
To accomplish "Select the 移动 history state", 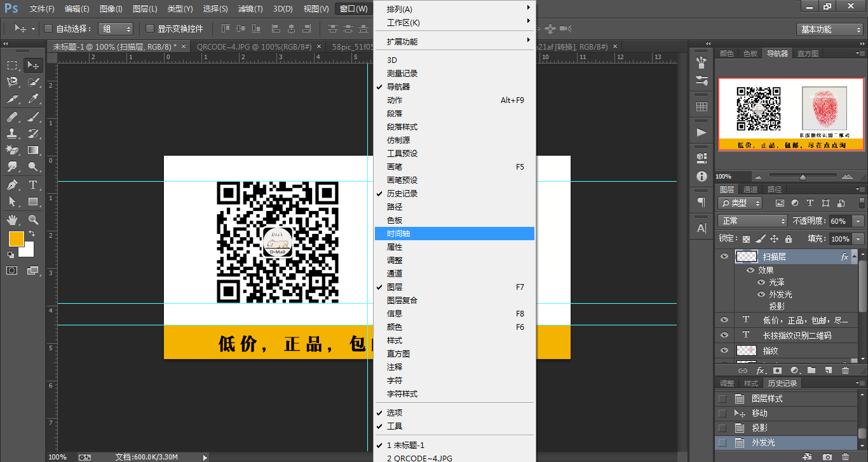I will [786, 413].
